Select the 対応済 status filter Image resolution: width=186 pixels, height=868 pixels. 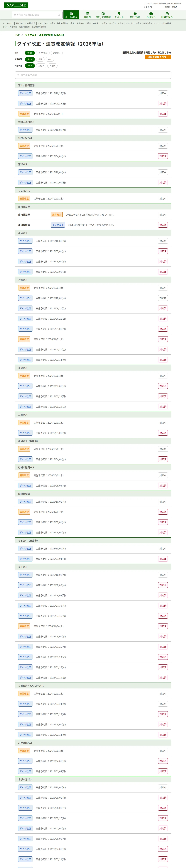[x=52, y=66]
